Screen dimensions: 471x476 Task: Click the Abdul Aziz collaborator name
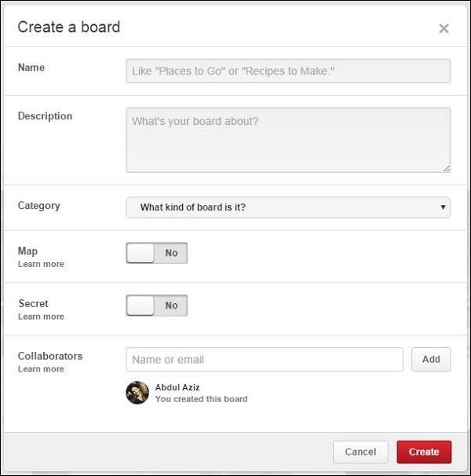coord(178,387)
